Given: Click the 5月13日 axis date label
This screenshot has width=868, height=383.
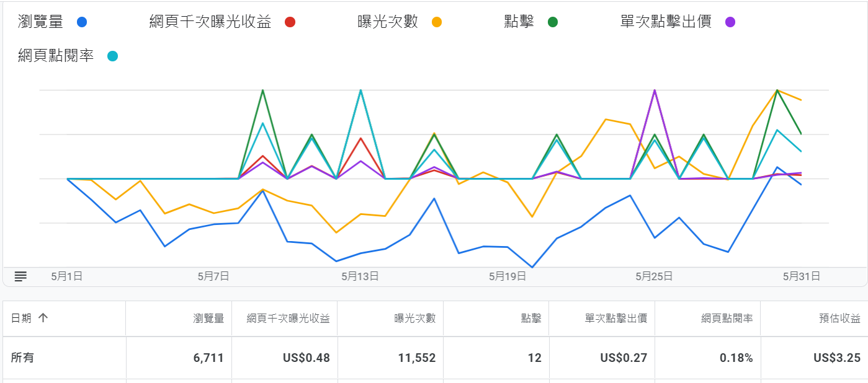Looking at the screenshot, I should click(360, 276).
